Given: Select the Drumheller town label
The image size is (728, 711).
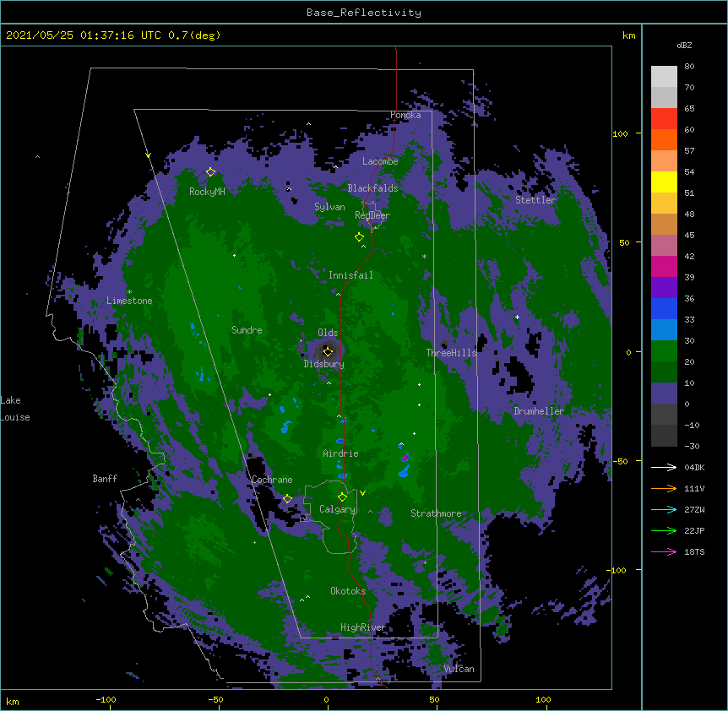Looking at the screenshot, I should (x=539, y=411).
